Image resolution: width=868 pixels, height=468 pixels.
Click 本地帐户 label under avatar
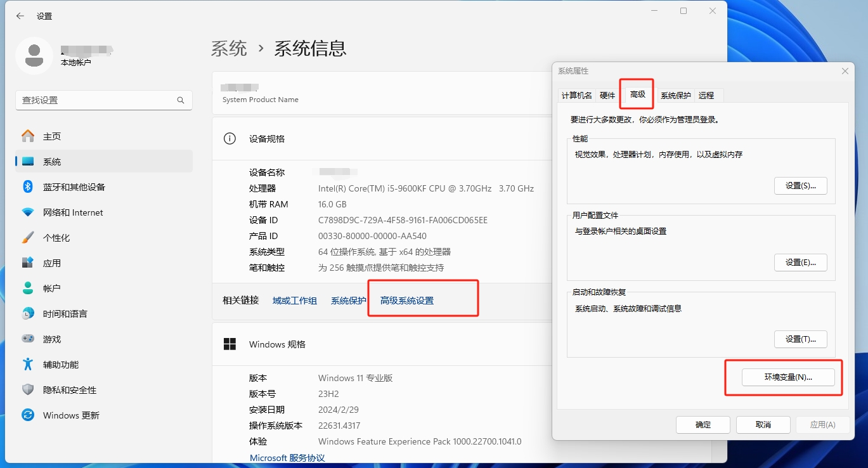(76, 62)
